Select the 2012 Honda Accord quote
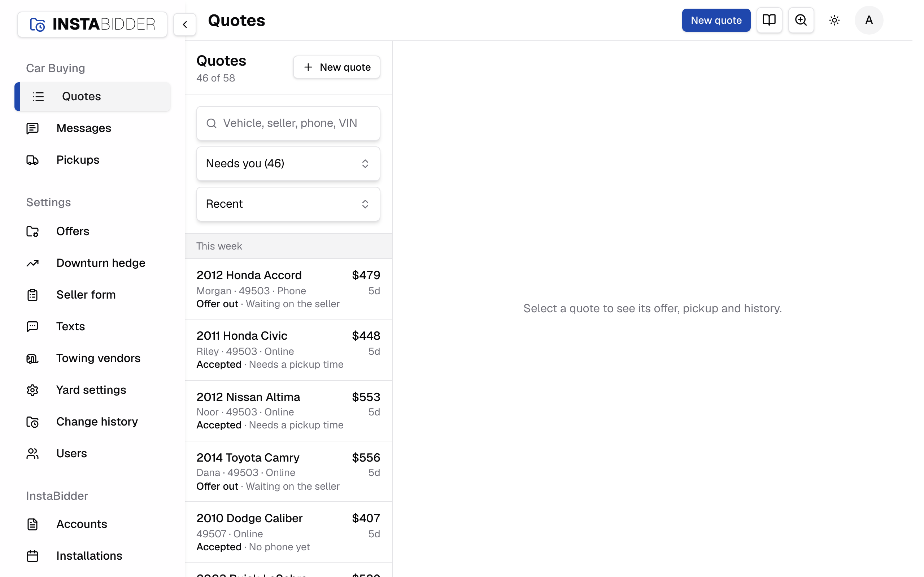The height and width of the screenshot is (577, 924). [x=288, y=289]
